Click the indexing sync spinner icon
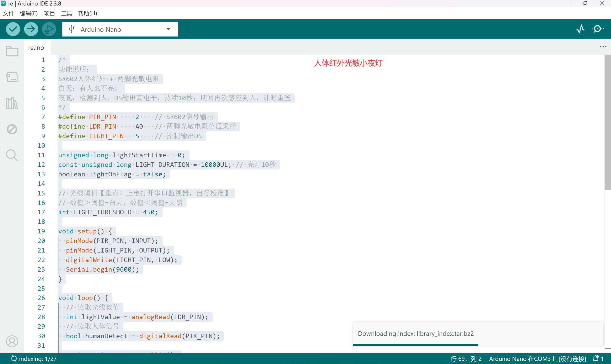Screen dimensions: 611x364 pyautogui.click(x=14, y=359)
